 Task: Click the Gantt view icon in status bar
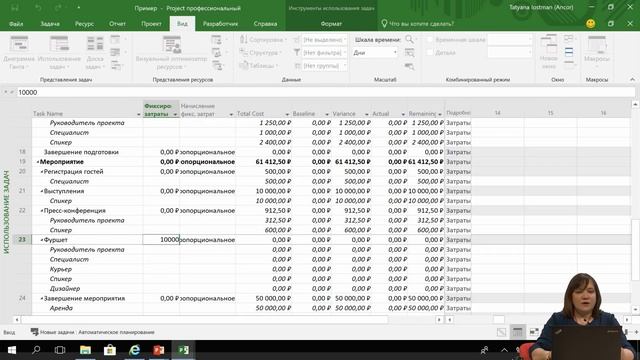coord(501,332)
